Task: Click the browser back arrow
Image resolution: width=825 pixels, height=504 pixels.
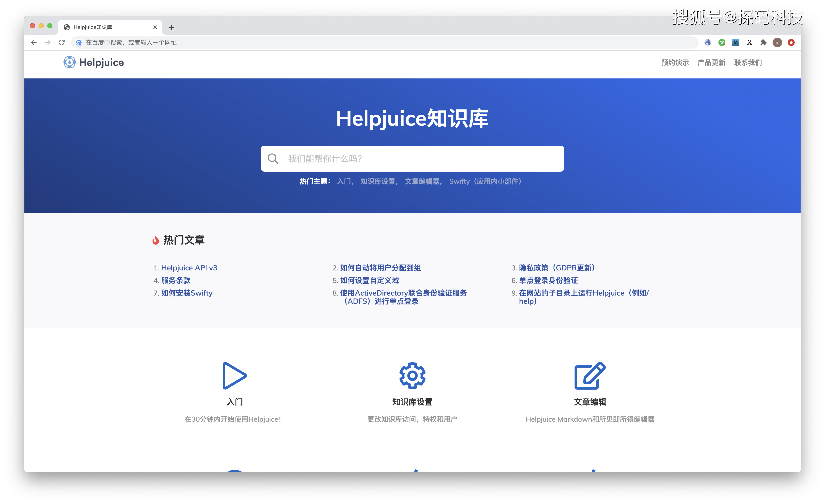Action: coord(34,42)
